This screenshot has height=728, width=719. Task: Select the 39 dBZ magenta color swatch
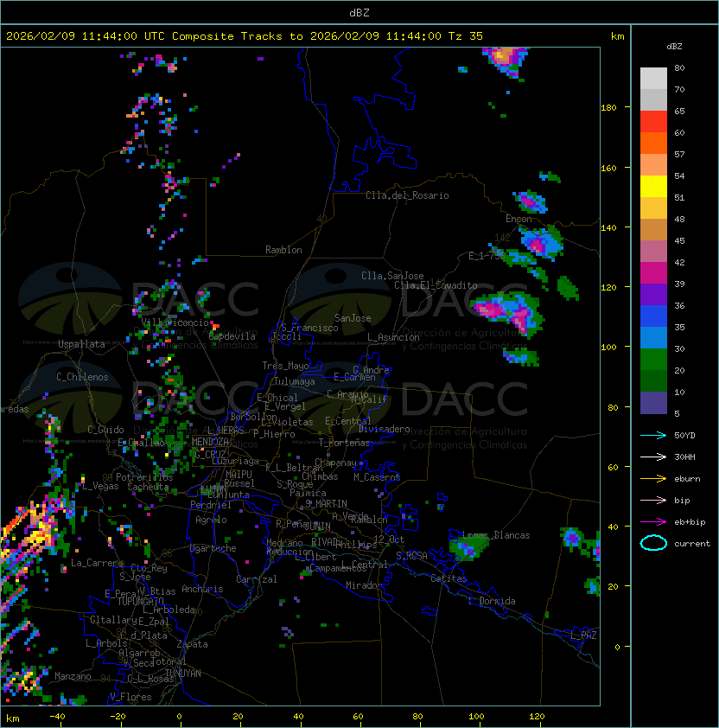pos(653,272)
